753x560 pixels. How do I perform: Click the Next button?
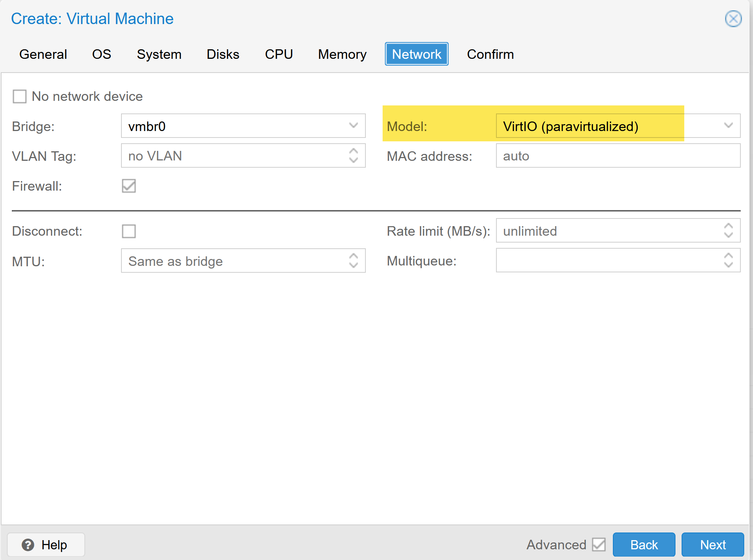tap(713, 545)
